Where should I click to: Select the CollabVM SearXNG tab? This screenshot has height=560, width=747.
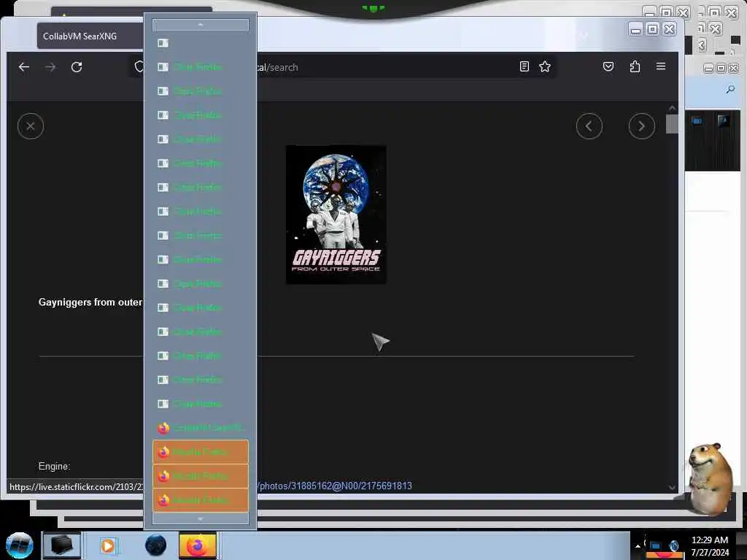[x=90, y=36]
